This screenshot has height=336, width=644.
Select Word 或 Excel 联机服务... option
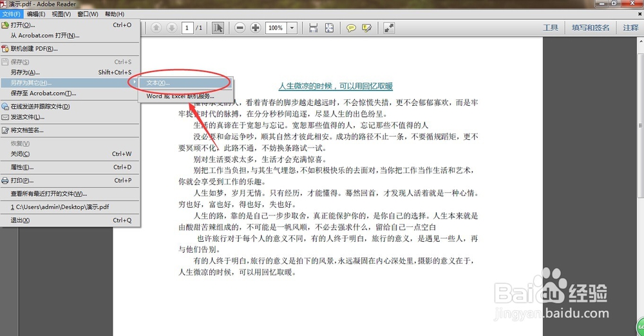[185, 96]
